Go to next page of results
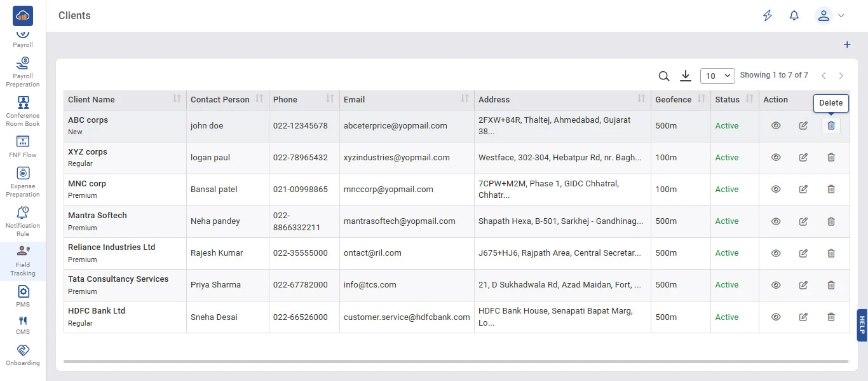The width and height of the screenshot is (868, 381). 841,76
